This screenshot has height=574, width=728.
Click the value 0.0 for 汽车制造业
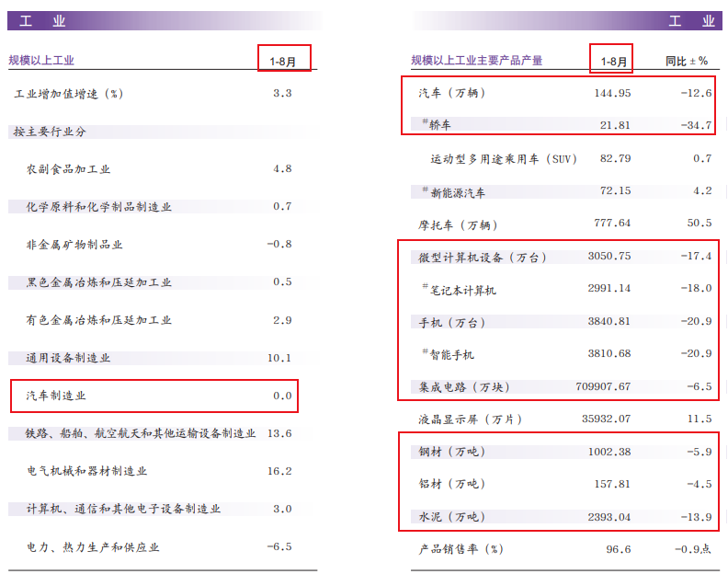[282, 396]
